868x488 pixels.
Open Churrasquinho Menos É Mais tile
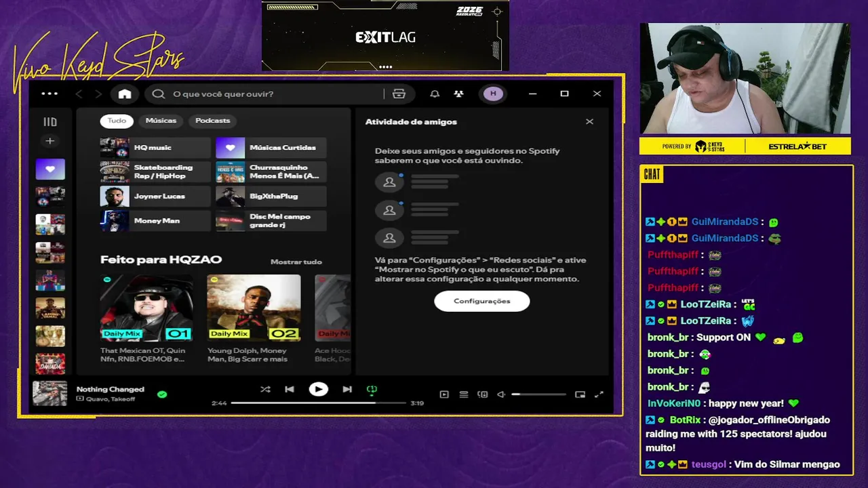(271, 172)
